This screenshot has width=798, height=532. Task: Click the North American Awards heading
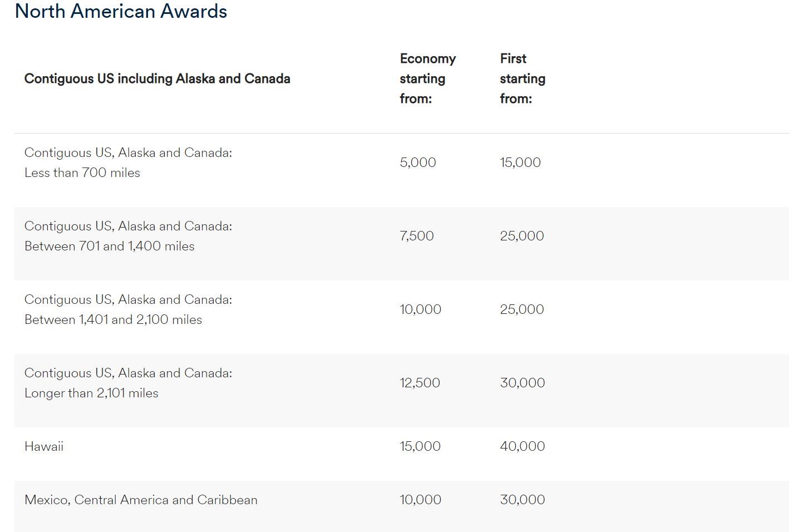(x=121, y=11)
